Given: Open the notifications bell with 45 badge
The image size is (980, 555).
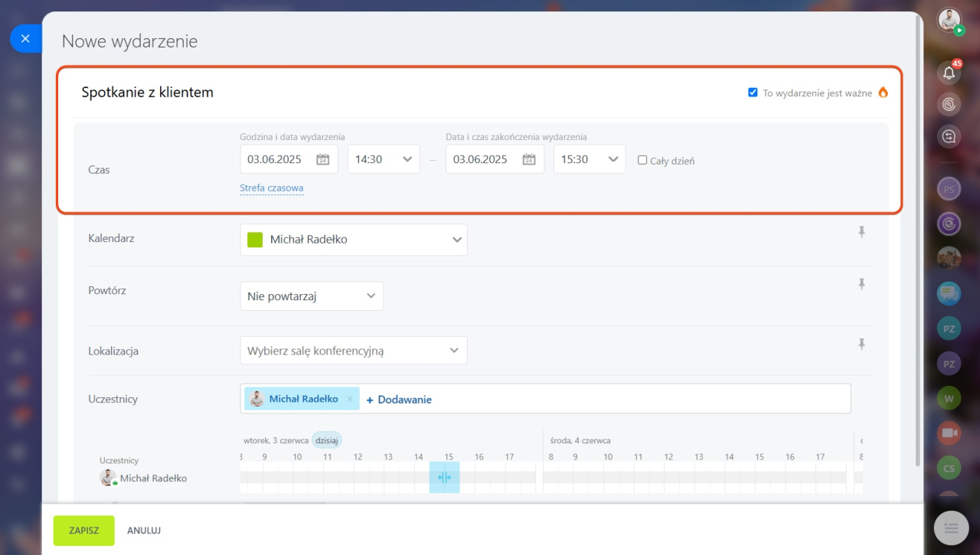Looking at the screenshot, I should point(949,73).
